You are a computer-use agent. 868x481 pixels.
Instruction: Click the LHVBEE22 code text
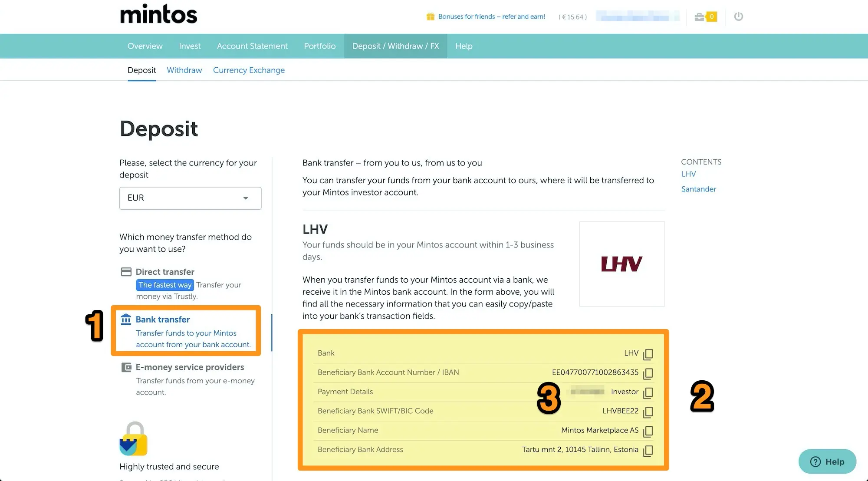(620, 411)
